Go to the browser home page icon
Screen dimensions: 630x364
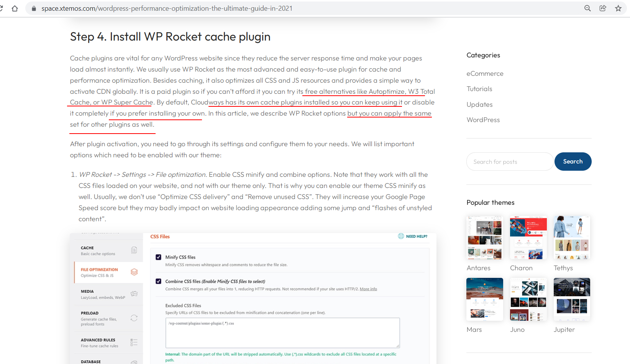[15, 8]
